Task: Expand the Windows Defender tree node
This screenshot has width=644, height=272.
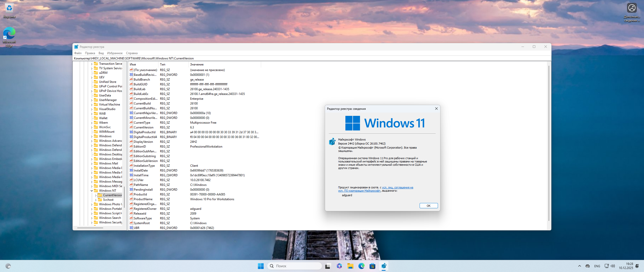Action: (x=92, y=145)
